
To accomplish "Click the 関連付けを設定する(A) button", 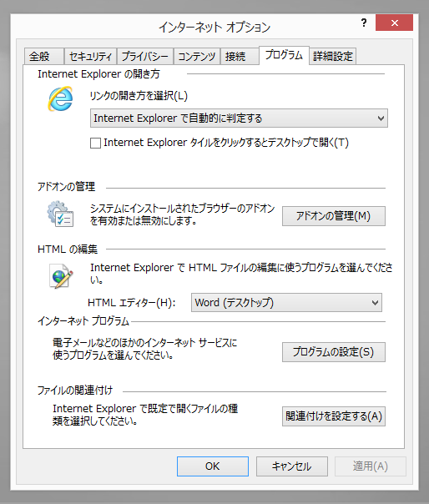I will tap(334, 416).
